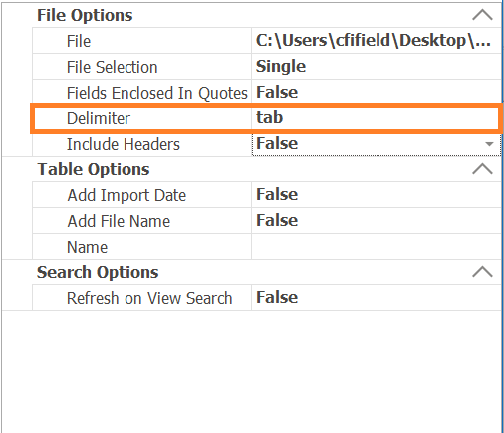Click the empty Name value field
Image resolution: width=504 pixels, height=433 pixels.
click(377, 247)
